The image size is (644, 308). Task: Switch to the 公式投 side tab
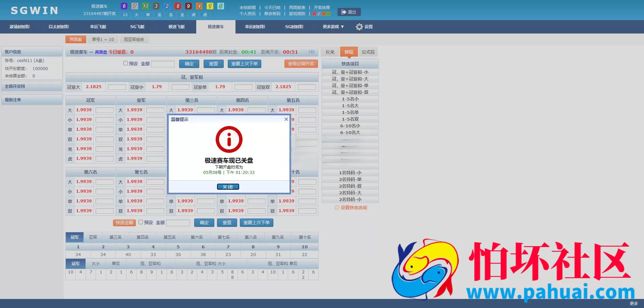click(368, 52)
